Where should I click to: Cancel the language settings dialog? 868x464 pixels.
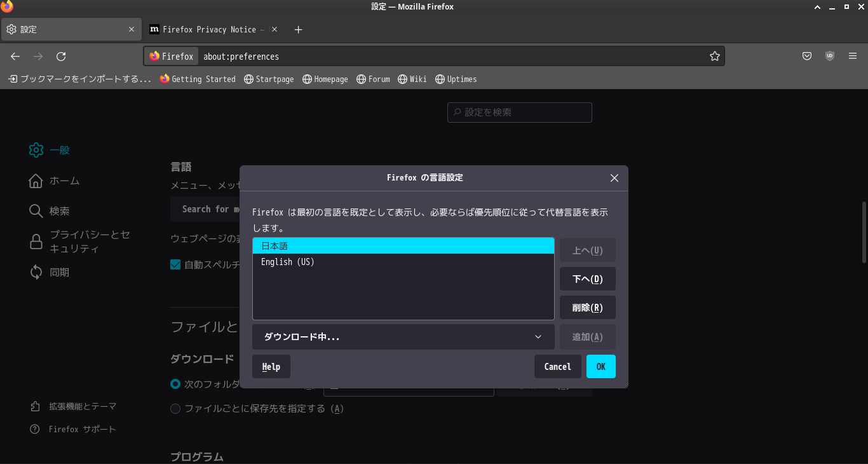tap(558, 367)
